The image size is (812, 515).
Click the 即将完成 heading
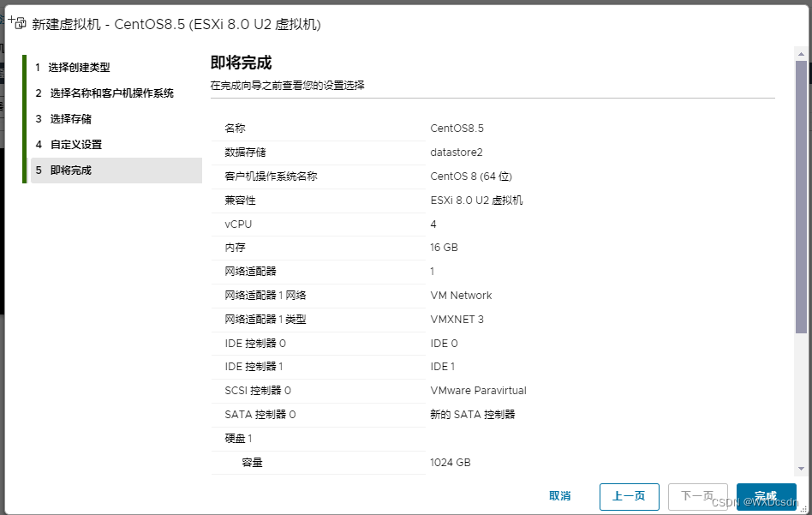(241, 63)
